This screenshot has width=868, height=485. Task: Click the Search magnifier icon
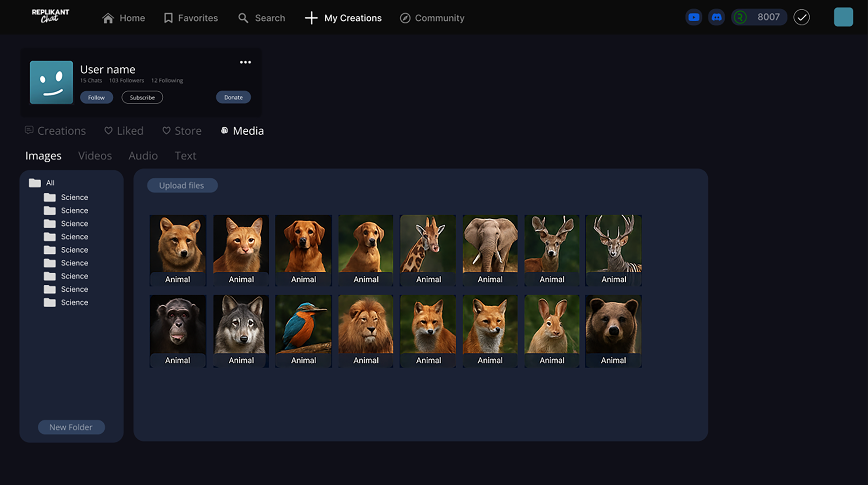(x=243, y=18)
